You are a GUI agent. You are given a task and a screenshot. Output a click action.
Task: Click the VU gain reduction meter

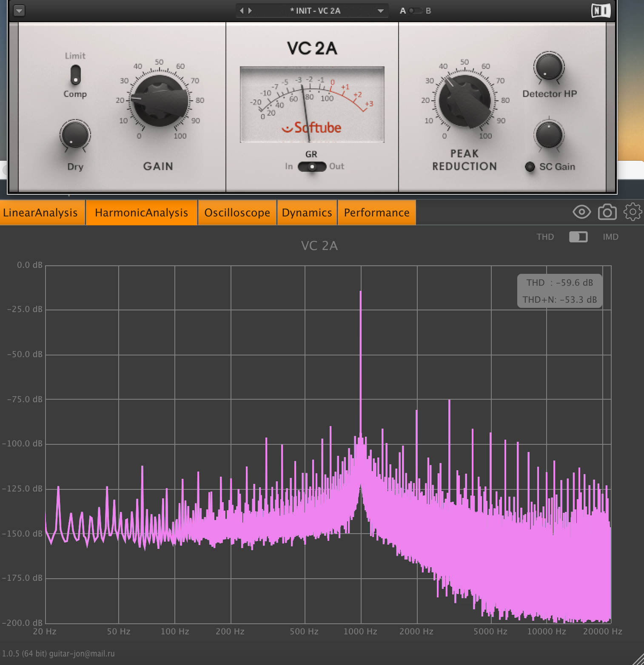[x=312, y=105]
